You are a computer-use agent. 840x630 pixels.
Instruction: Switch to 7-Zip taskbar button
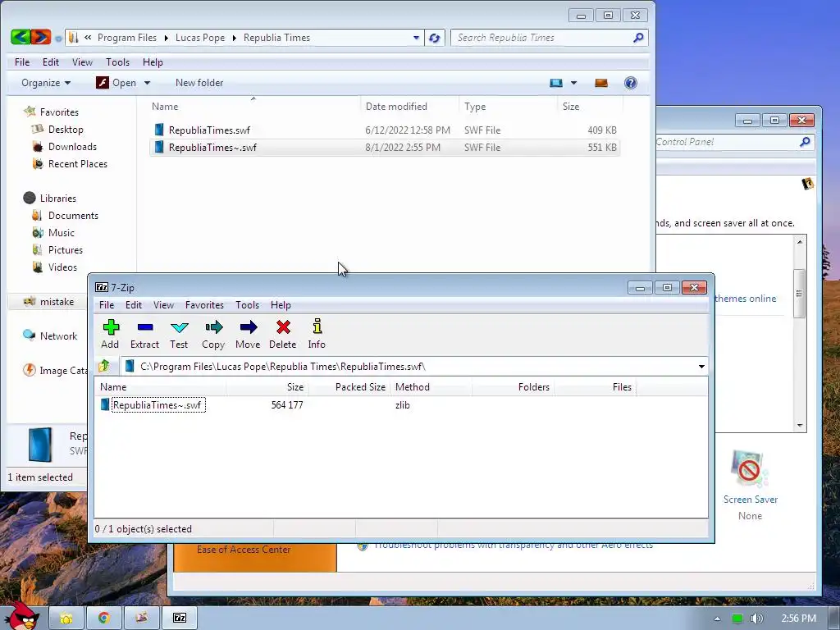[180, 619]
